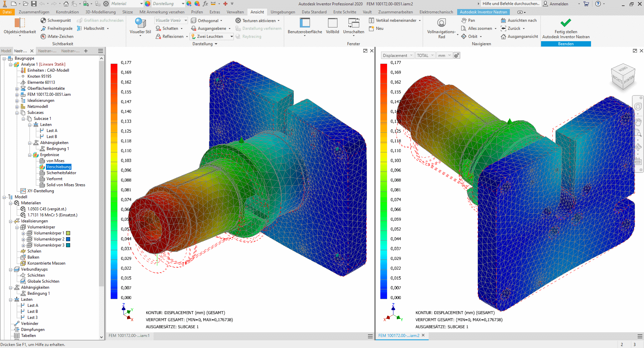Open the shopping cart icon
The image size is (644, 348).
tap(586, 4)
